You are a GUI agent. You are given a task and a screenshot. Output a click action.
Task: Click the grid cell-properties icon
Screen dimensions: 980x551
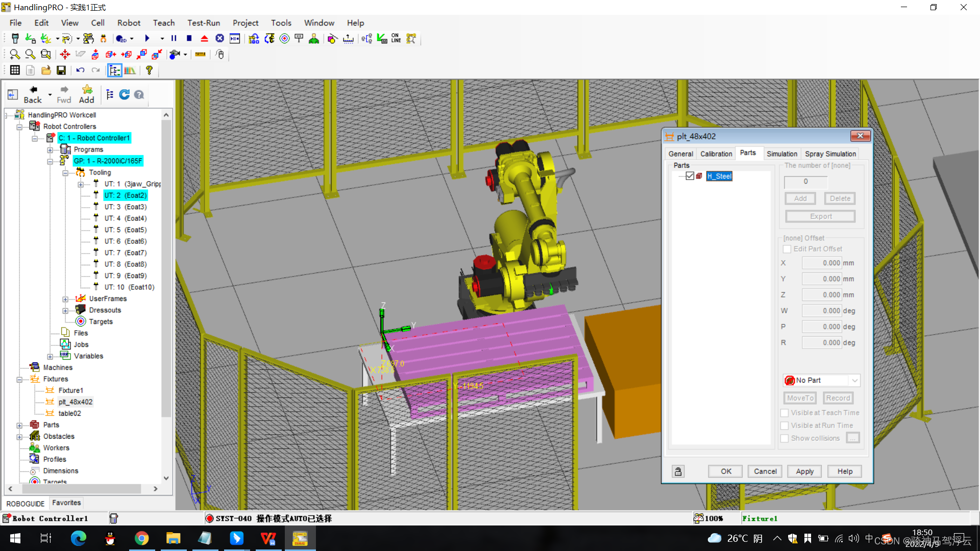15,70
